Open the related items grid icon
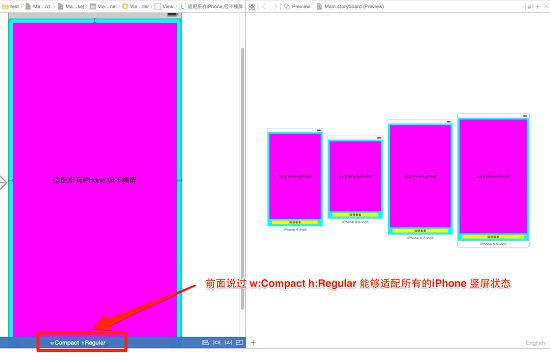Image resolution: width=550 pixels, height=361 pixels. 252,6
